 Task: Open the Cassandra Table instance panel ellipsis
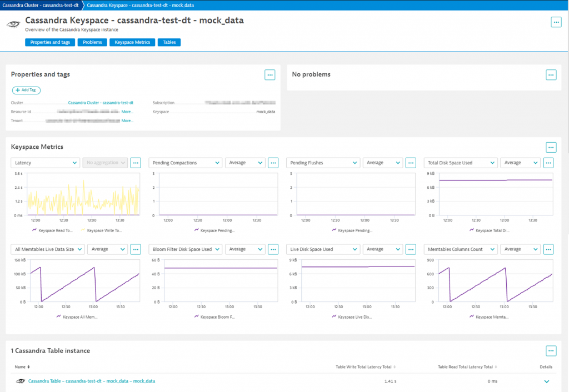click(551, 350)
